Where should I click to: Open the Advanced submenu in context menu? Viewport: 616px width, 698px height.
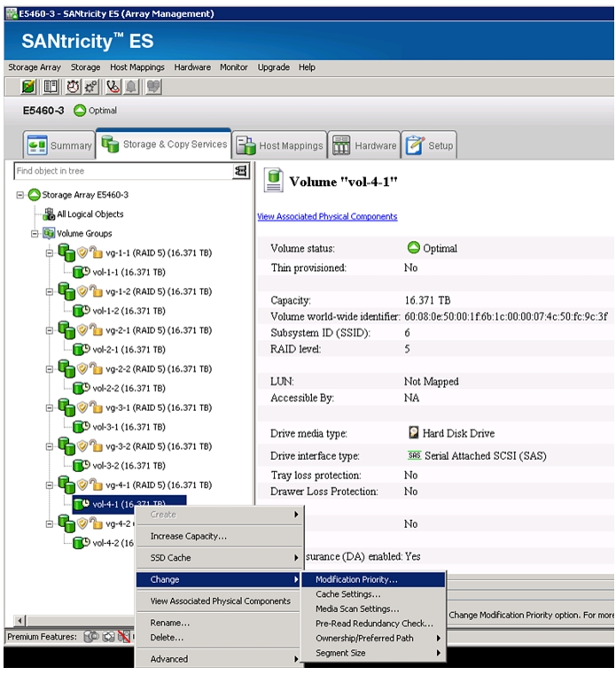[219, 659]
